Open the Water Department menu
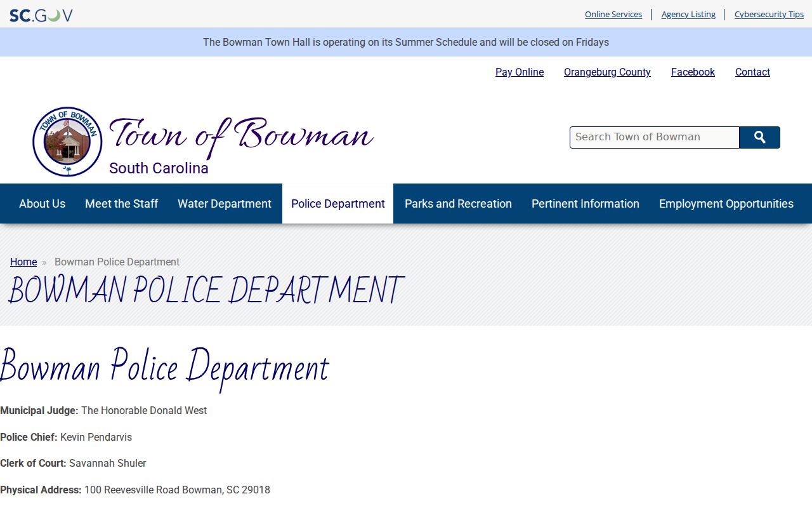Screen dimensions: 812x508 click(x=225, y=204)
